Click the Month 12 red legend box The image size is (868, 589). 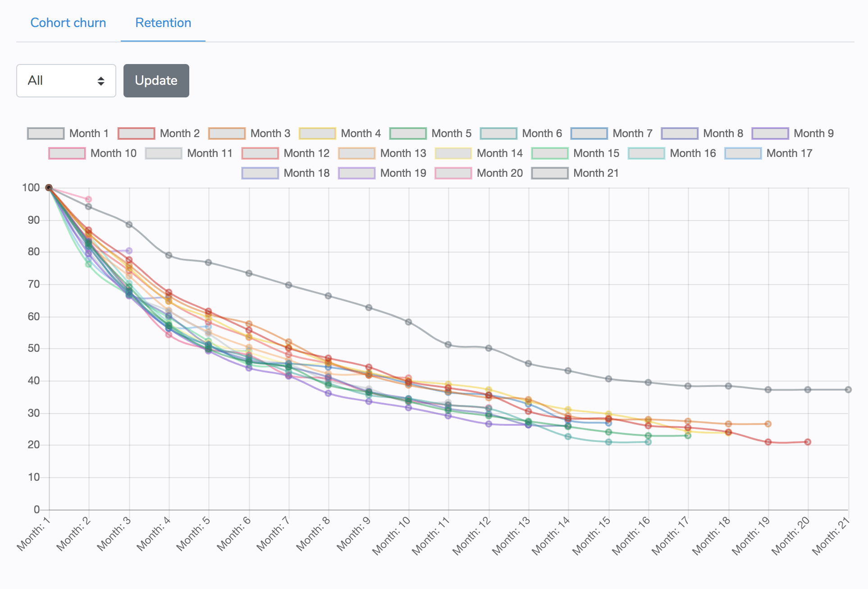pyautogui.click(x=260, y=153)
